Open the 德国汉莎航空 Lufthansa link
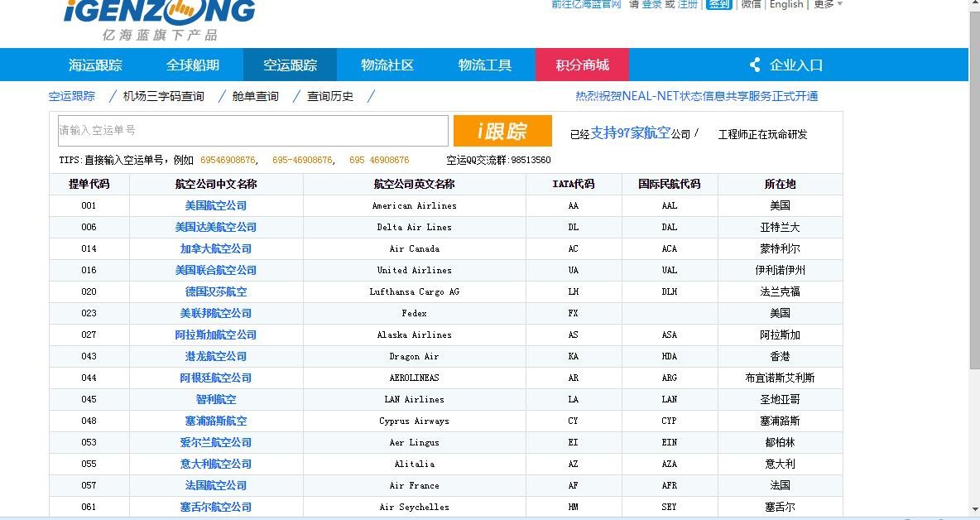The image size is (980, 520). (x=214, y=291)
